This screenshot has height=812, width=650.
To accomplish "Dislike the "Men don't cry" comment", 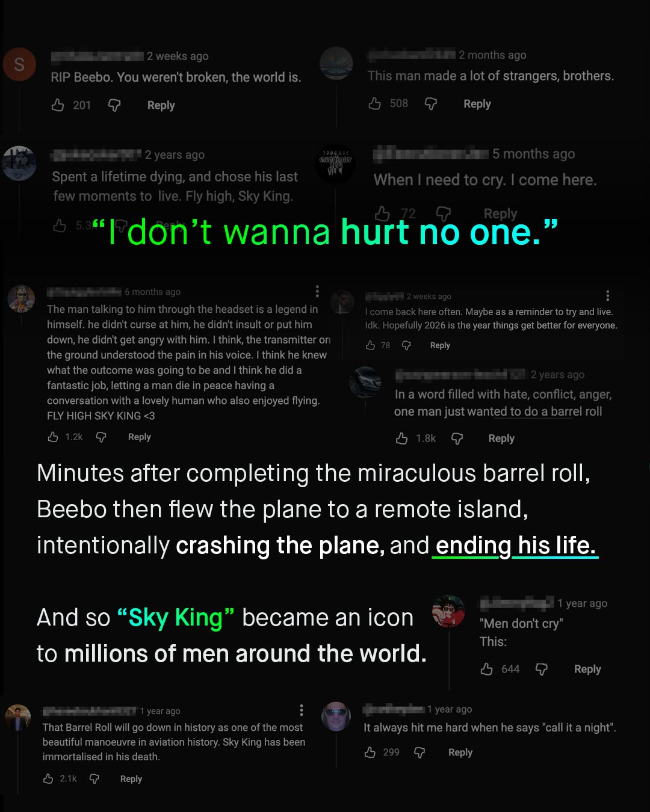I will tap(540, 669).
